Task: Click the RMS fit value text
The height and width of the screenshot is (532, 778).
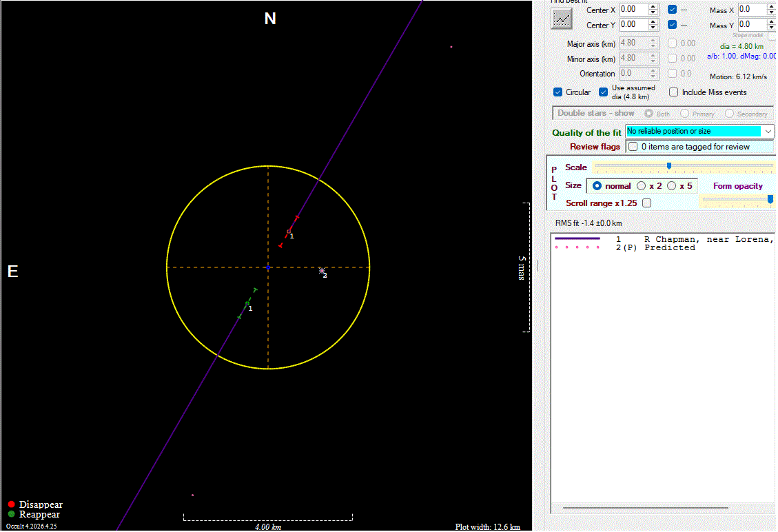Action: [x=588, y=223]
